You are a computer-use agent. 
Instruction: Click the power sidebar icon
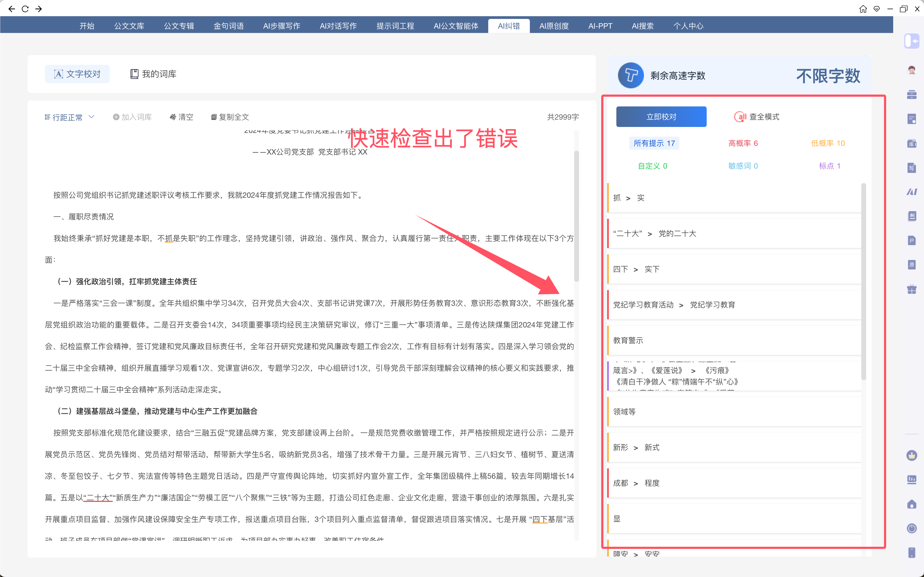click(x=912, y=529)
